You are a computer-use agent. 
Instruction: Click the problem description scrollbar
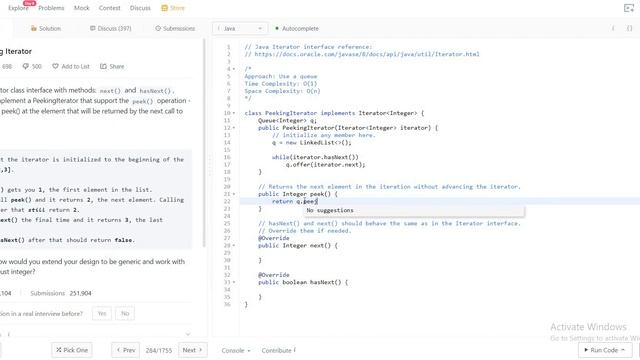click(204, 143)
